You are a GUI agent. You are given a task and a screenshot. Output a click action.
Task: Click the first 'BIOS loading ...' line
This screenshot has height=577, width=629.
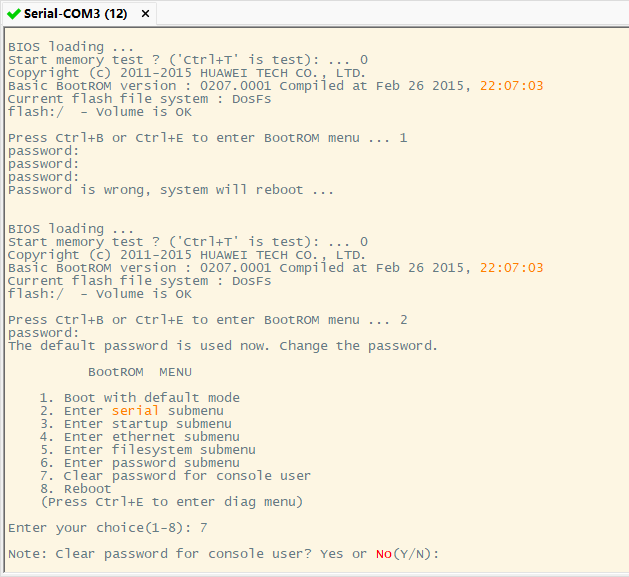click(x=70, y=47)
